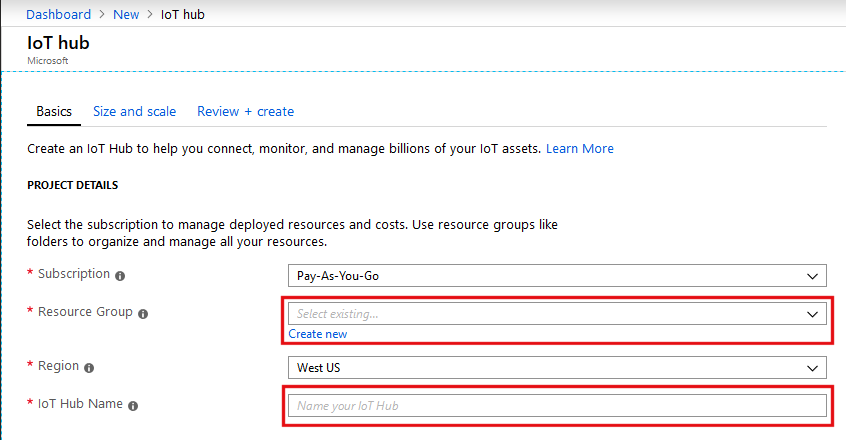The image size is (846, 440).
Task: Switch to the Size and scale tab
Action: [134, 112]
